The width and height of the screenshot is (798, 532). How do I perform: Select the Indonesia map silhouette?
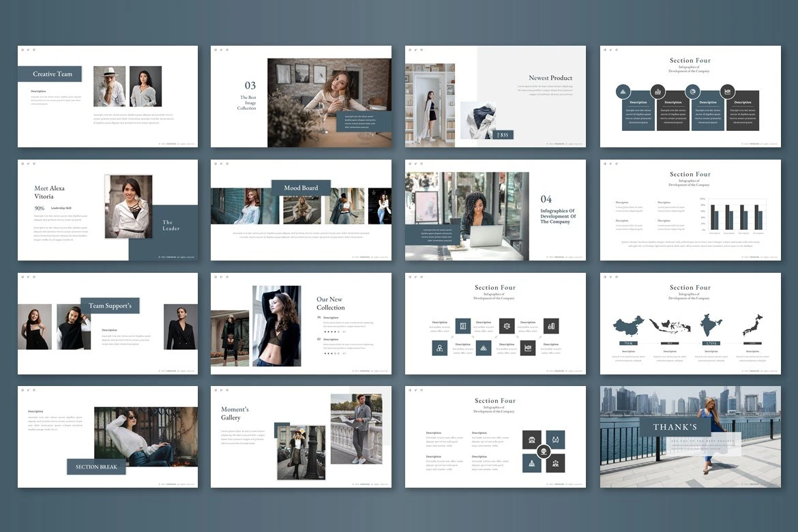tap(670, 326)
